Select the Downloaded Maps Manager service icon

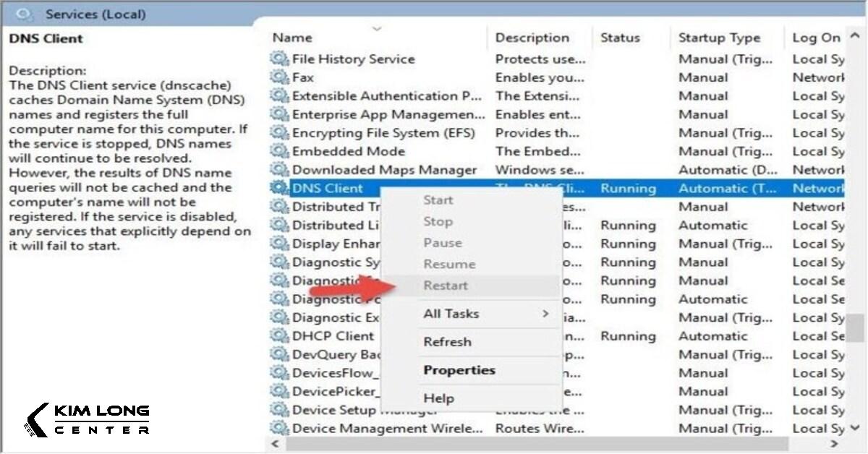279,170
